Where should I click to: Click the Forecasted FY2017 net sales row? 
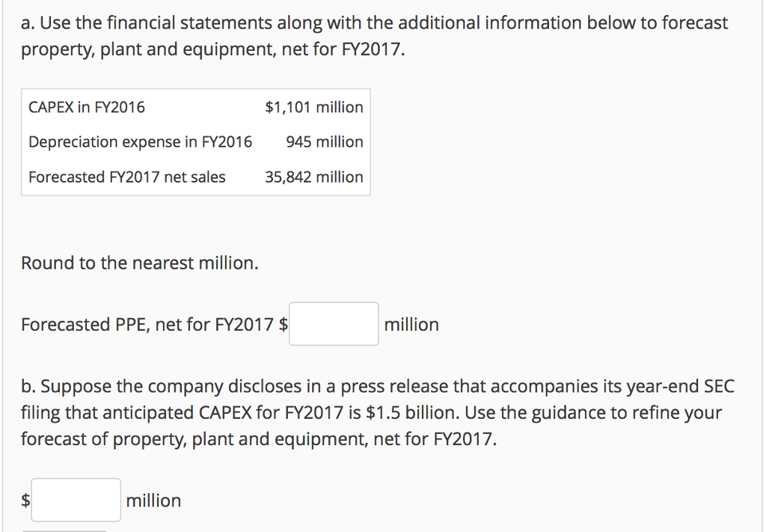194,177
